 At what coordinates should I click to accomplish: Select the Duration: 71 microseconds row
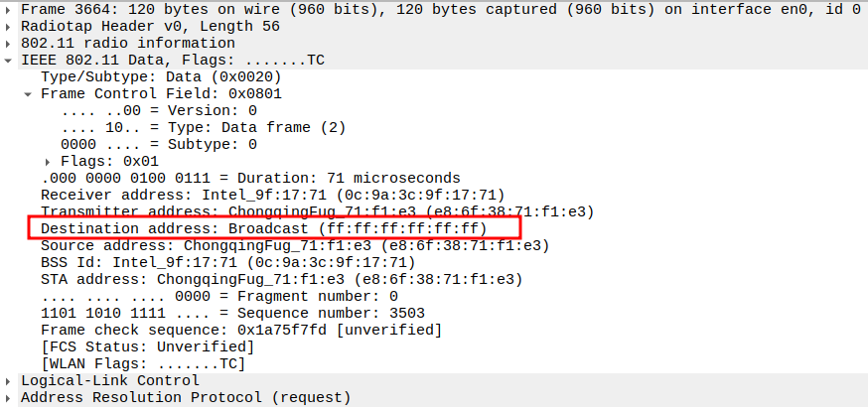coord(250,178)
